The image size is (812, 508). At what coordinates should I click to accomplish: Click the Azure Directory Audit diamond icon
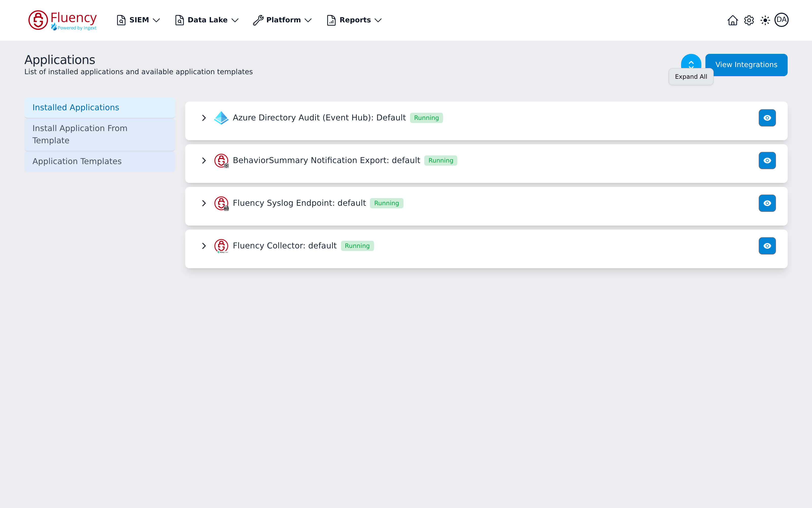[221, 118]
